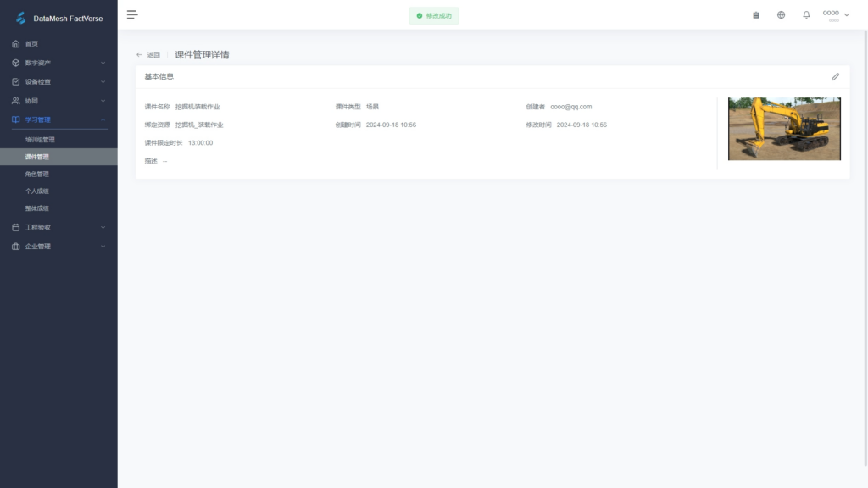The width and height of the screenshot is (868, 488).
Task: Click the DataMesh FactVerse logo
Action: [21, 18]
